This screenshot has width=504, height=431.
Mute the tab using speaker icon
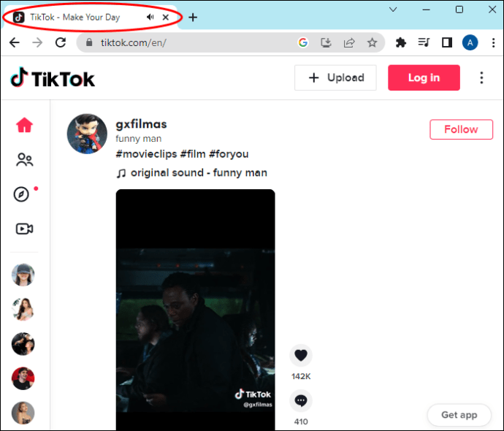point(150,17)
